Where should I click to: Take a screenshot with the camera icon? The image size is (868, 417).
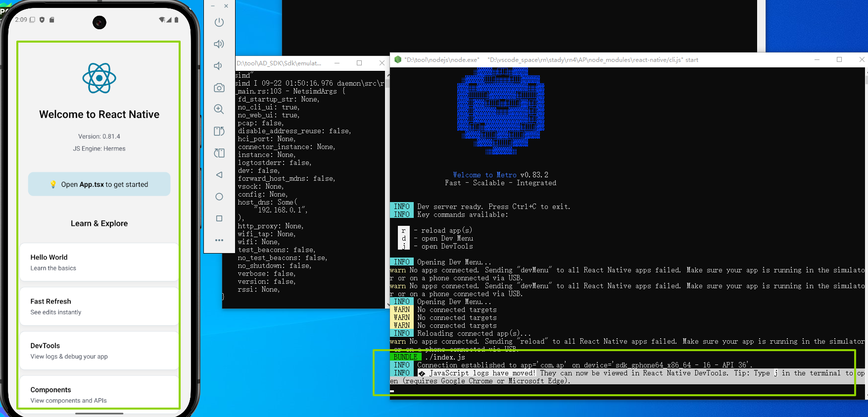[219, 88]
